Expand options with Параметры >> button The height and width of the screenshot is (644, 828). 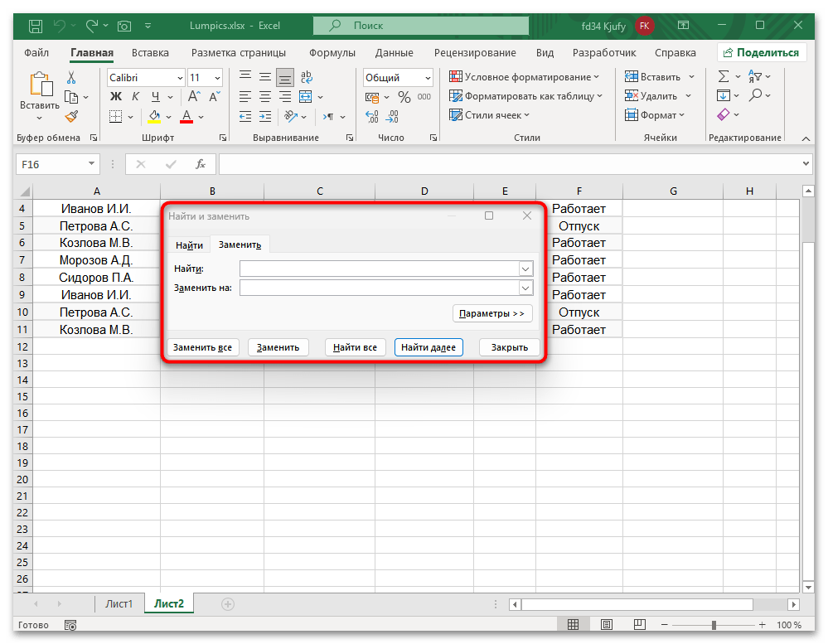pos(492,313)
